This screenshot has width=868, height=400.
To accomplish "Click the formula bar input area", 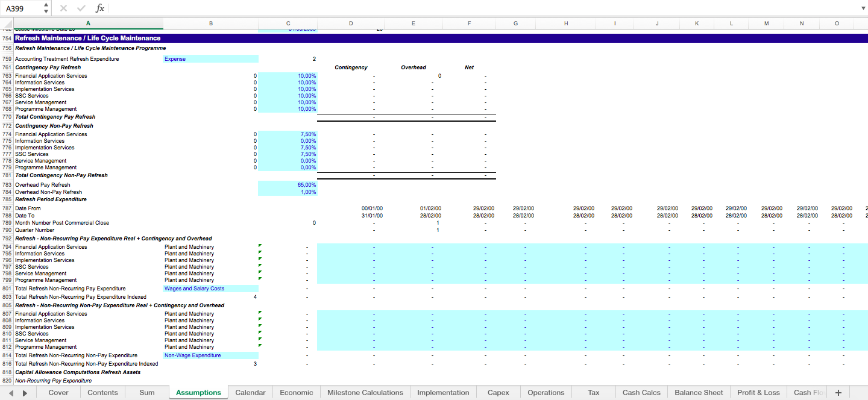I will point(482,8).
